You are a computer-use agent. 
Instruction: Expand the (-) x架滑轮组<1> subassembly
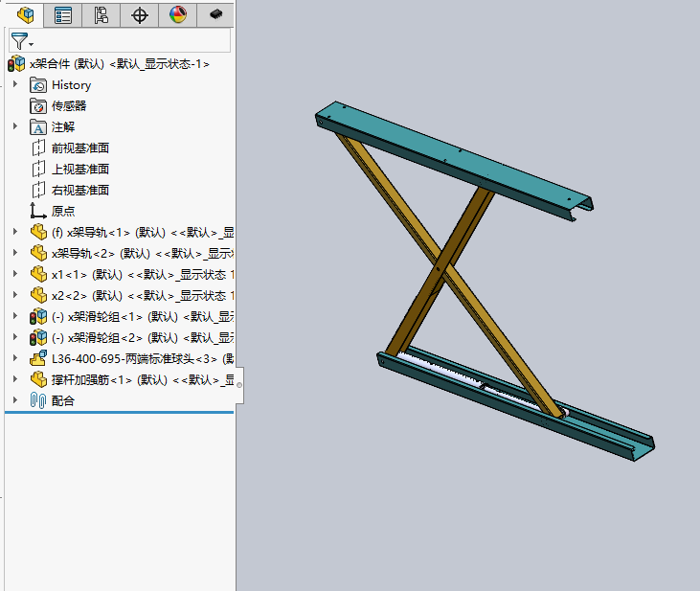15,316
